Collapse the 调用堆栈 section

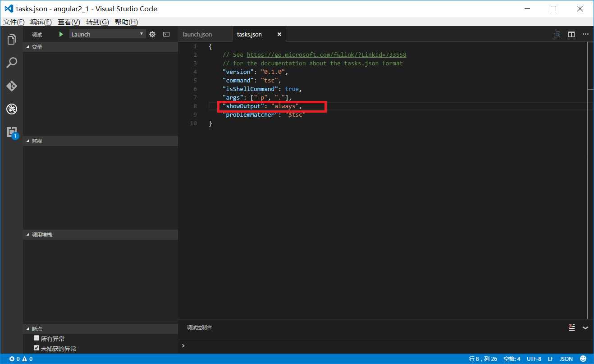100,235
